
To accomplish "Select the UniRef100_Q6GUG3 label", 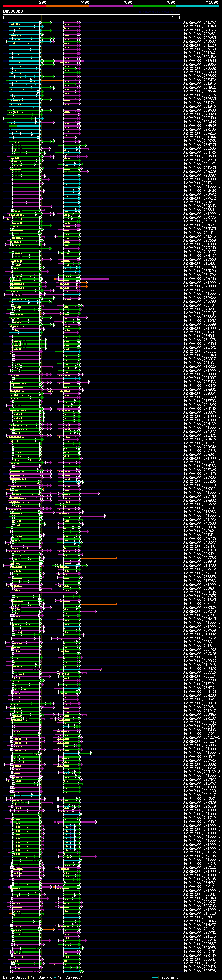I will point(199,72).
